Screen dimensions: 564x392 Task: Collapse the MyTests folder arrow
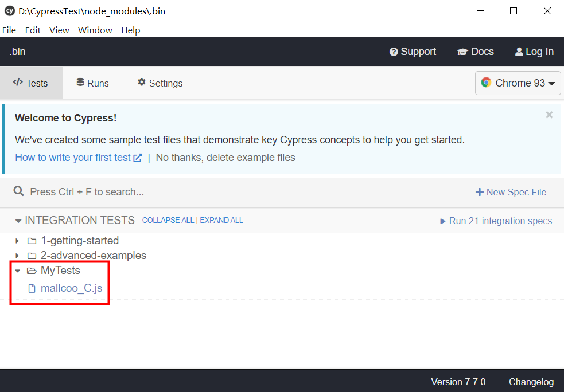(x=18, y=271)
